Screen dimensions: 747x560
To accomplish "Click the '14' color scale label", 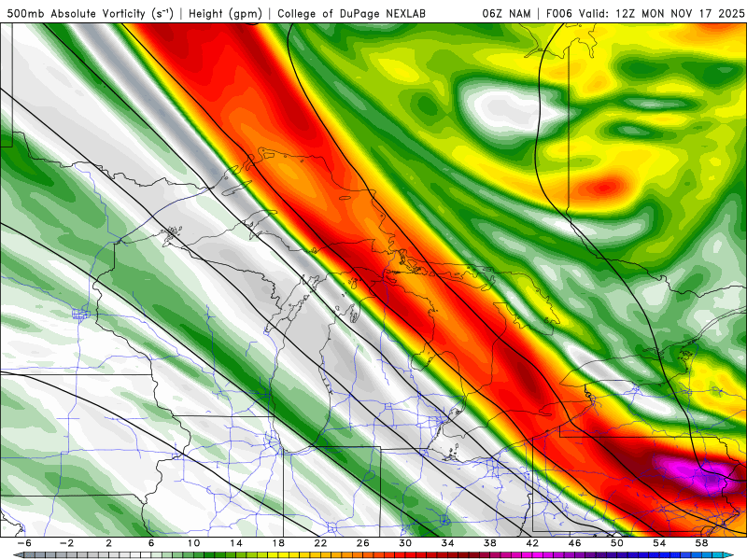I will coord(236,543).
